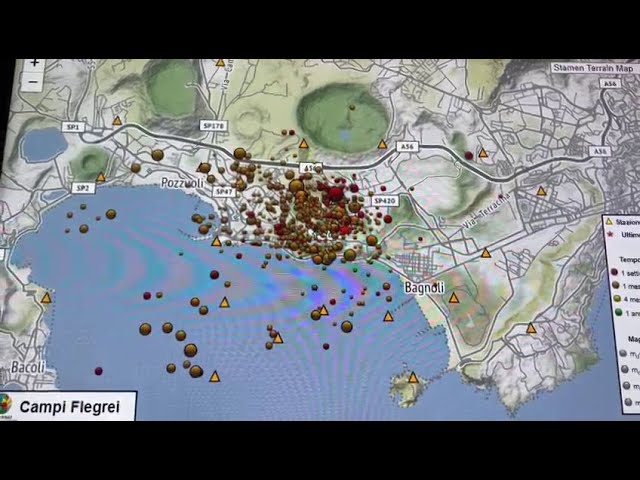The image size is (640, 480).
Task: Click the Via Terracina street label
Action: pyautogui.click(x=487, y=211)
